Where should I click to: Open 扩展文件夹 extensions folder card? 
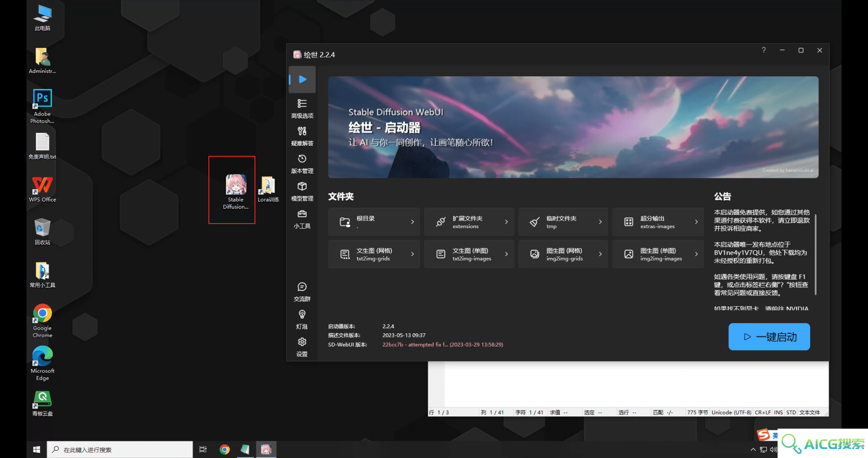click(469, 222)
